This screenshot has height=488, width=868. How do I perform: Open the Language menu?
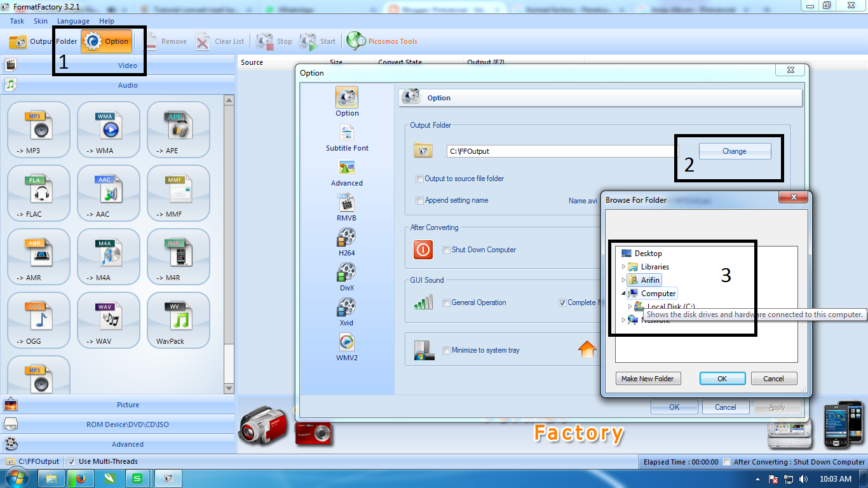73,21
